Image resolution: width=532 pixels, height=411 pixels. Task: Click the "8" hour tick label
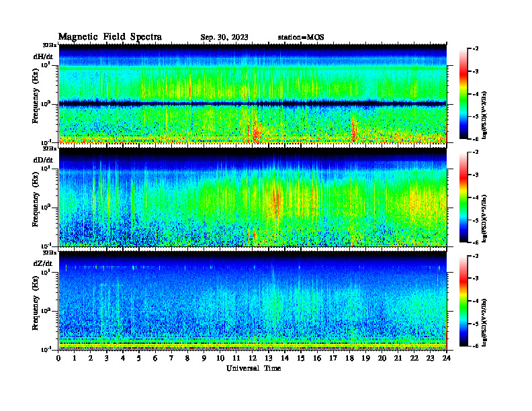coord(187,359)
